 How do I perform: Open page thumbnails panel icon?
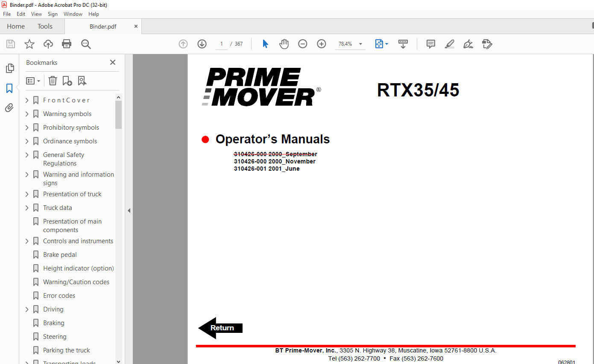coord(9,68)
